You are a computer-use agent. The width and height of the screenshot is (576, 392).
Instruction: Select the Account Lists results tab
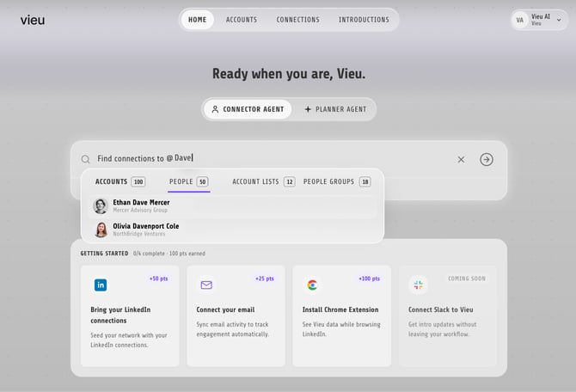263,181
